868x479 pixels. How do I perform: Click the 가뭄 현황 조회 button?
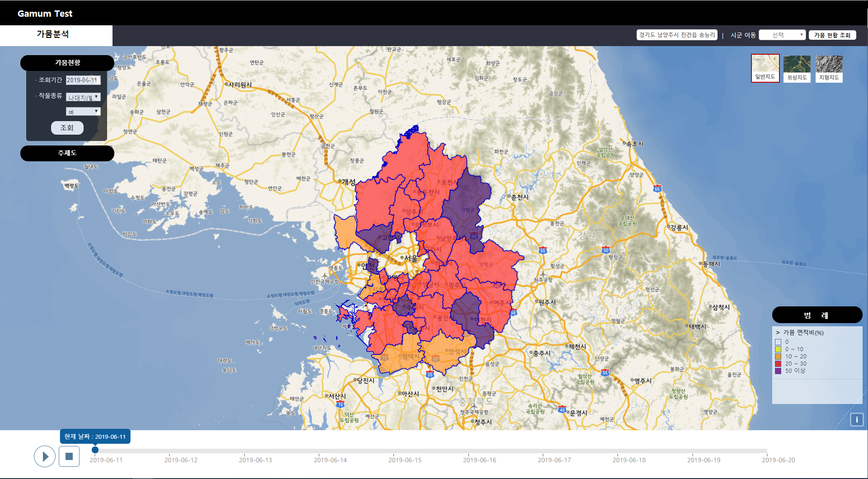coord(832,35)
